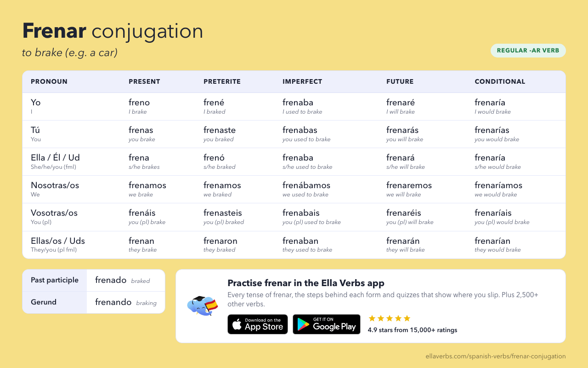Select the PRETERITE column header
588x368 pixels.
(x=222, y=81)
